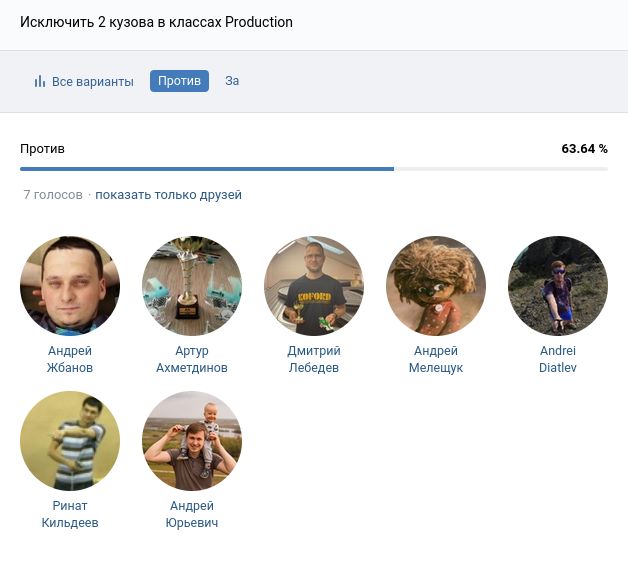The image size is (628, 566).
Task: Open Андрей Мелещук's puppet avatar
Action: [x=436, y=286]
